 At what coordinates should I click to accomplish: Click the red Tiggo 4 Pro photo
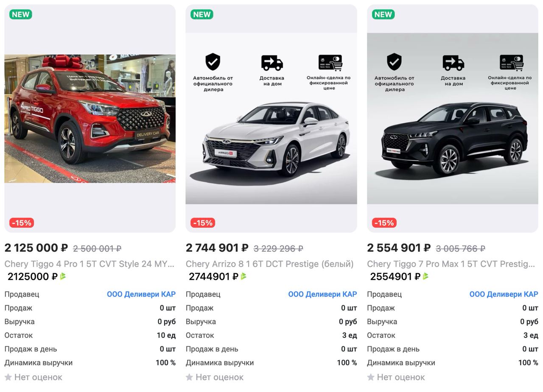[x=90, y=119]
